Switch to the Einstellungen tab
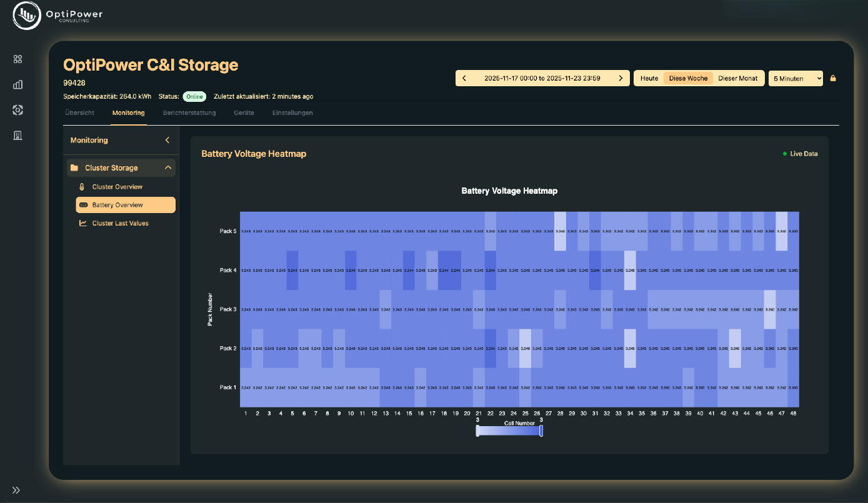This screenshot has width=868, height=503. [292, 113]
